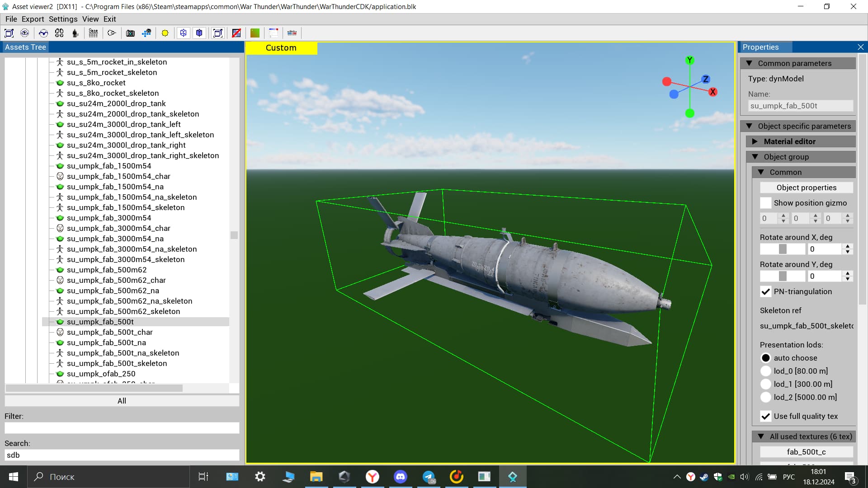
Task: Click the Rotate around Y slider handle
Action: click(783, 276)
